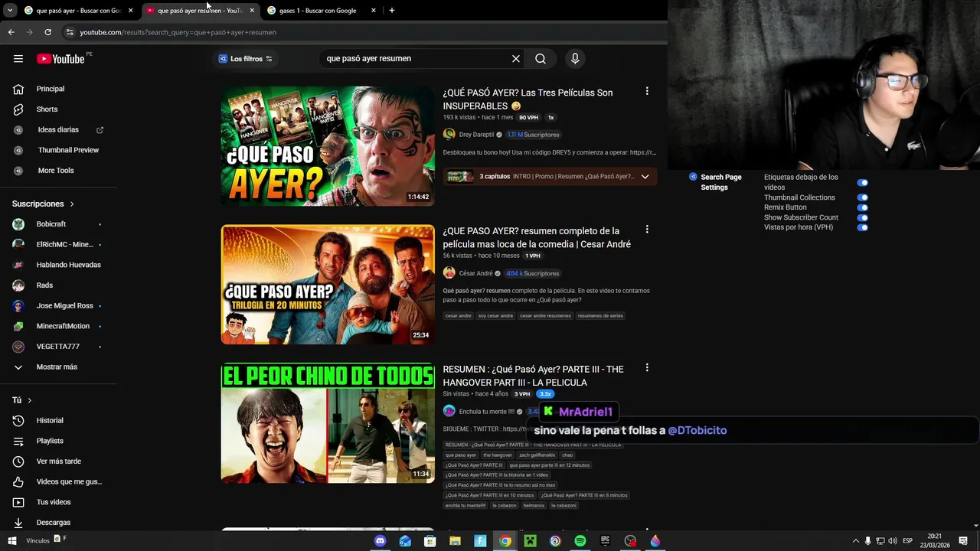Switch to 'gases 1 - Buscar con Google' tab
This screenshot has width=980, height=551.
click(322, 11)
